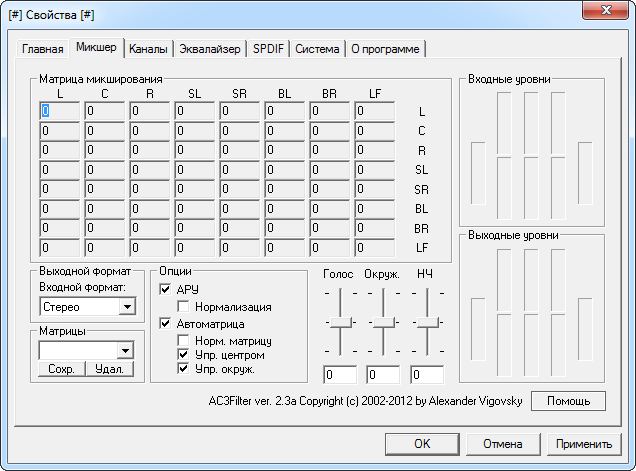Click the Помощь button

click(568, 401)
